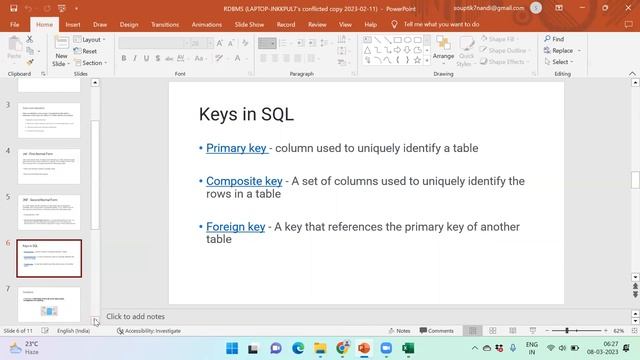
Task: Select slide 7 thumbnail
Action: (x=49, y=304)
